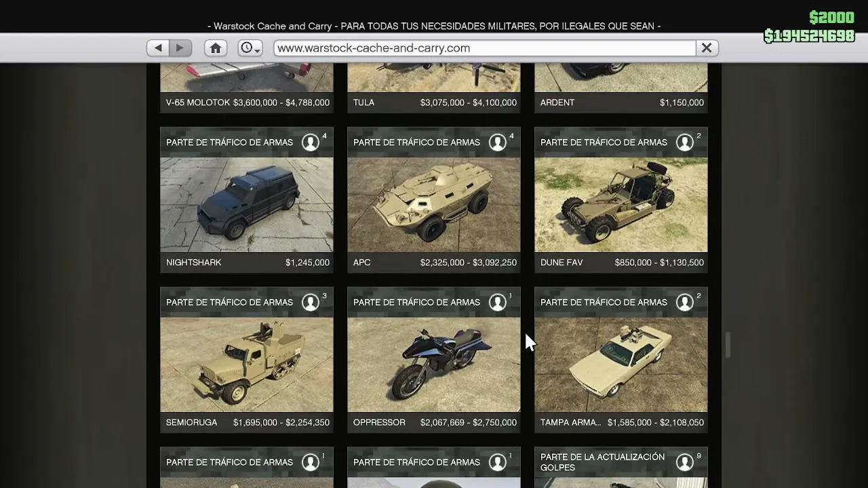Click the Ardent price $1,150,000
The height and width of the screenshot is (488, 868).
(682, 102)
